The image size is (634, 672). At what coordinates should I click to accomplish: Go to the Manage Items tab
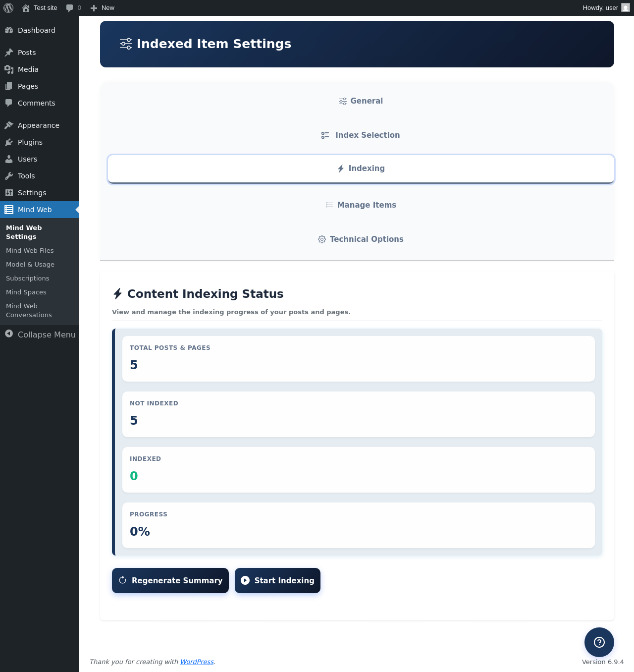pyautogui.click(x=361, y=205)
